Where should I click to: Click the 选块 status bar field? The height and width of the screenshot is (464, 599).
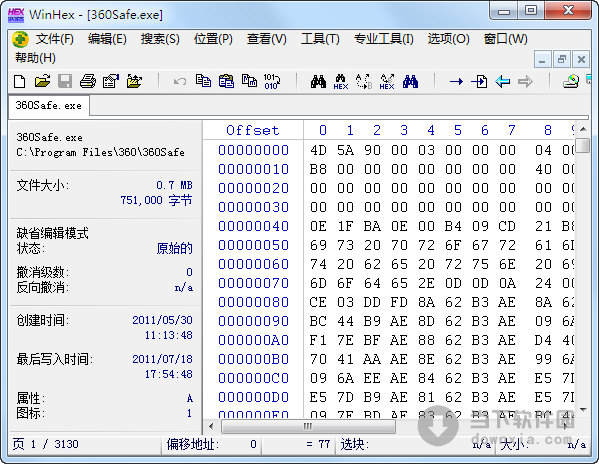(x=416, y=444)
